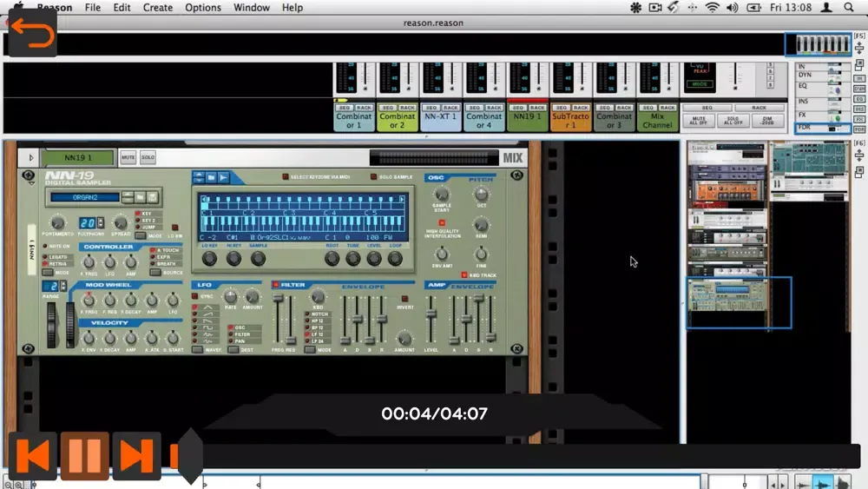Click the LFO Rate knob
This screenshot has width=868, height=489.
coord(230,297)
